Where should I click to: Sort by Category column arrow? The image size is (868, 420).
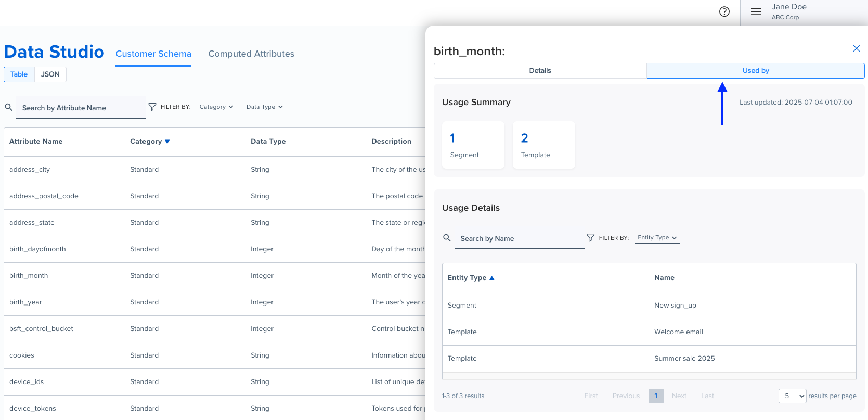pos(167,142)
